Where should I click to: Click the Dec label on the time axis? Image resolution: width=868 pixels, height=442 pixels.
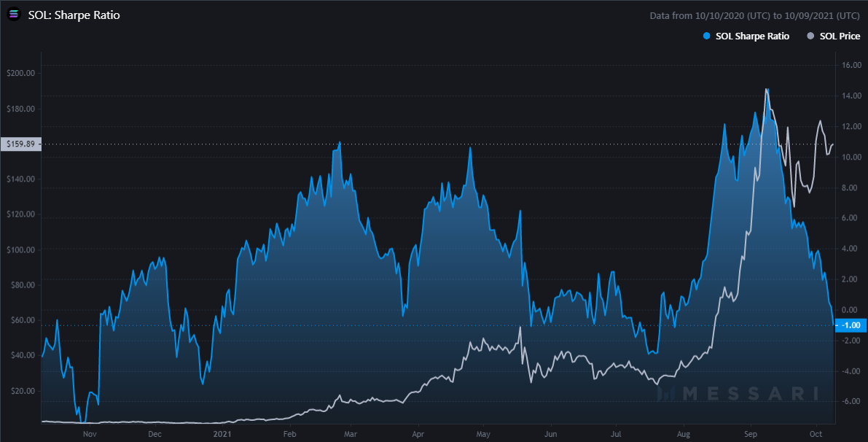pos(155,434)
